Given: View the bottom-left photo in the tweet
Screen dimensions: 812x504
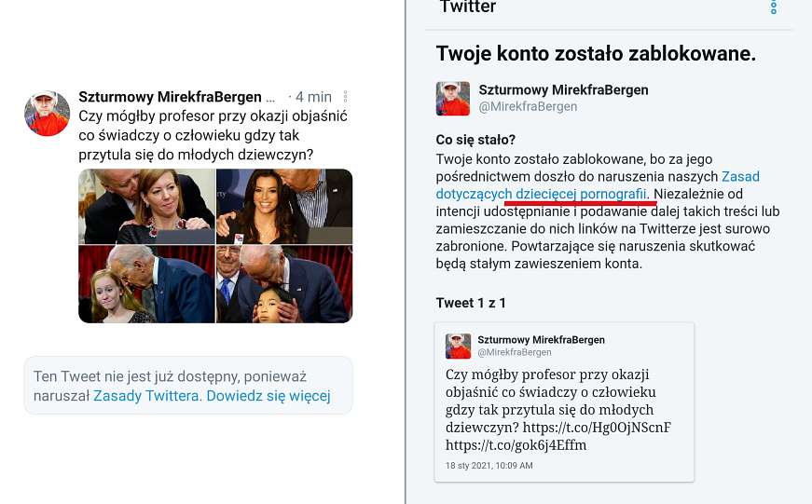Looking at the screenshot, I should (146, 284).
